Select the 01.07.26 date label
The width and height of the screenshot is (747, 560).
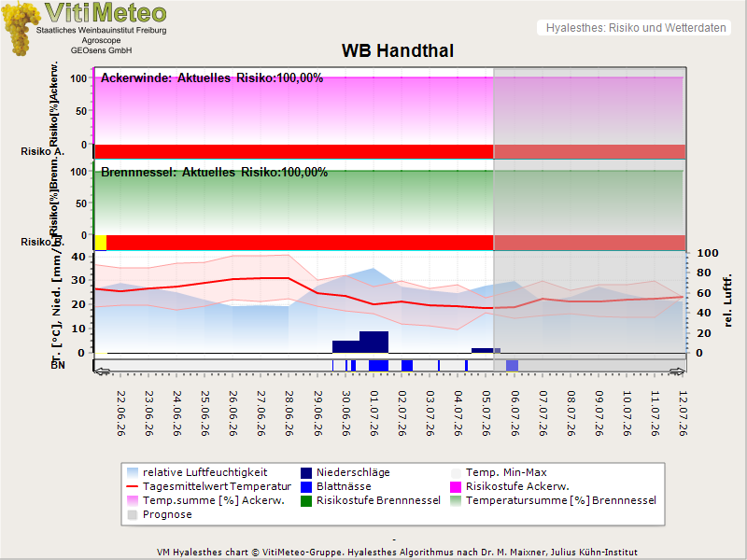[x=374, y=413]
